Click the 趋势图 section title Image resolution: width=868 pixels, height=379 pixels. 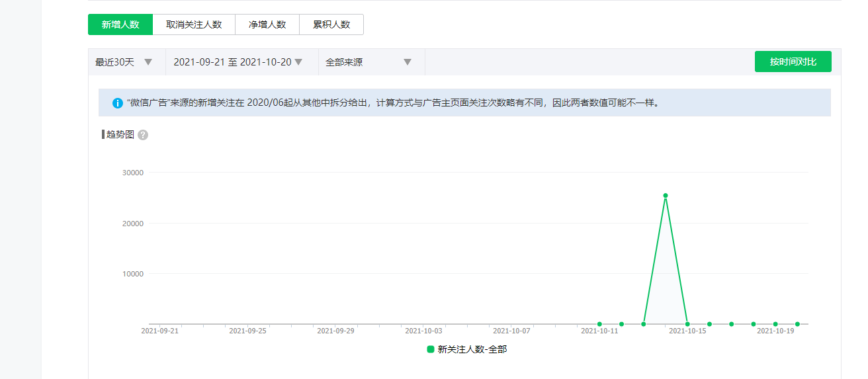click(120, 134)
